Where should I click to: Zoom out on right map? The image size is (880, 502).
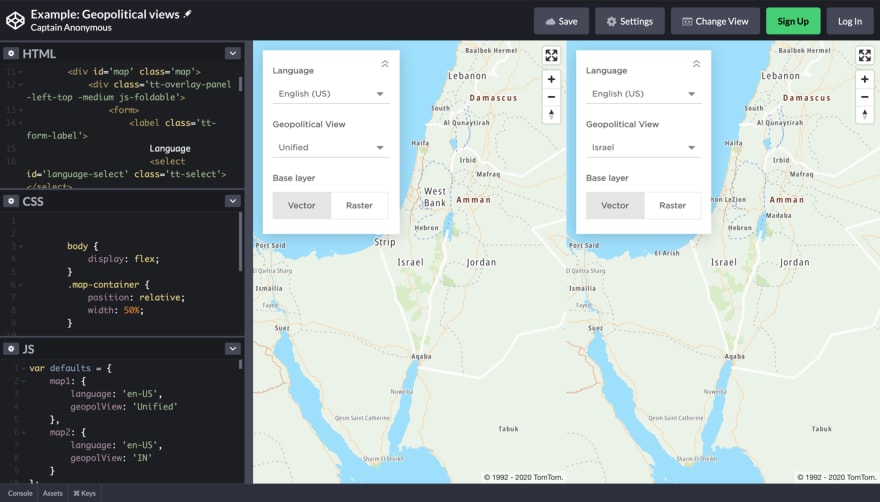(864, 97)
